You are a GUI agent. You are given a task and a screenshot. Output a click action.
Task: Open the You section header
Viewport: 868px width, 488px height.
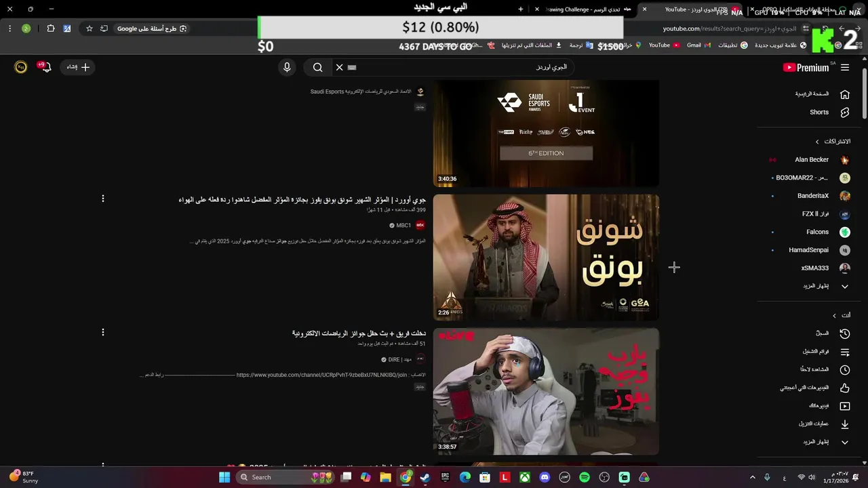pos(841,315)
